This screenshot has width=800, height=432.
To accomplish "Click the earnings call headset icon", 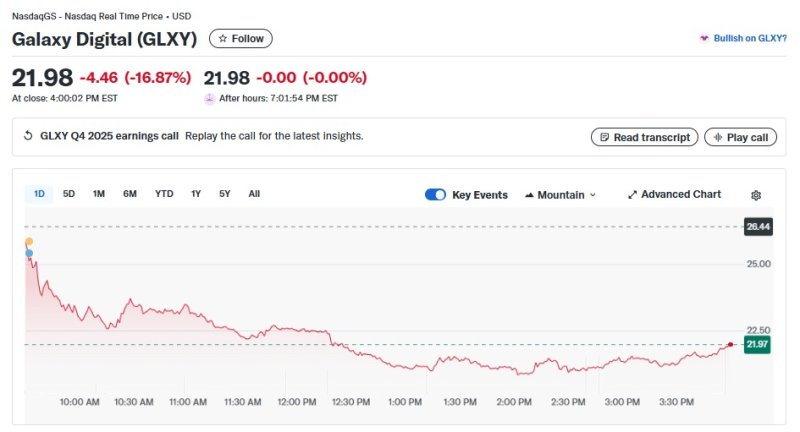I will point(28,136).
